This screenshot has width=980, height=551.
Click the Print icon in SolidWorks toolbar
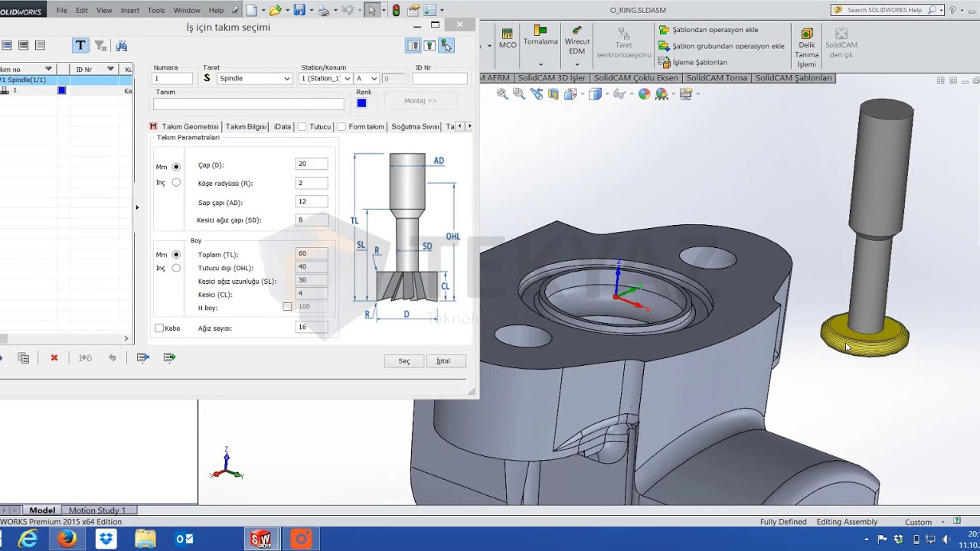(324, 10)
